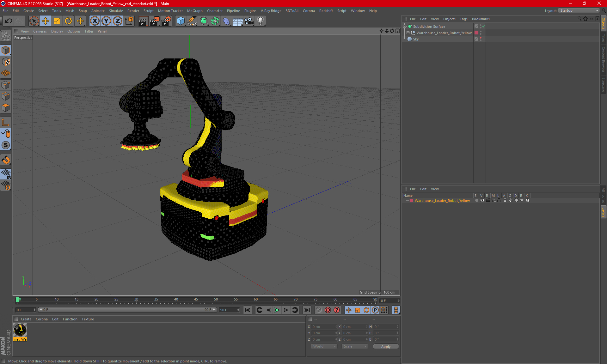The height and width of the screenshot is (364, 607).
Task: Activate the Rotate tool in toolbar
Action: pos(68,21)
